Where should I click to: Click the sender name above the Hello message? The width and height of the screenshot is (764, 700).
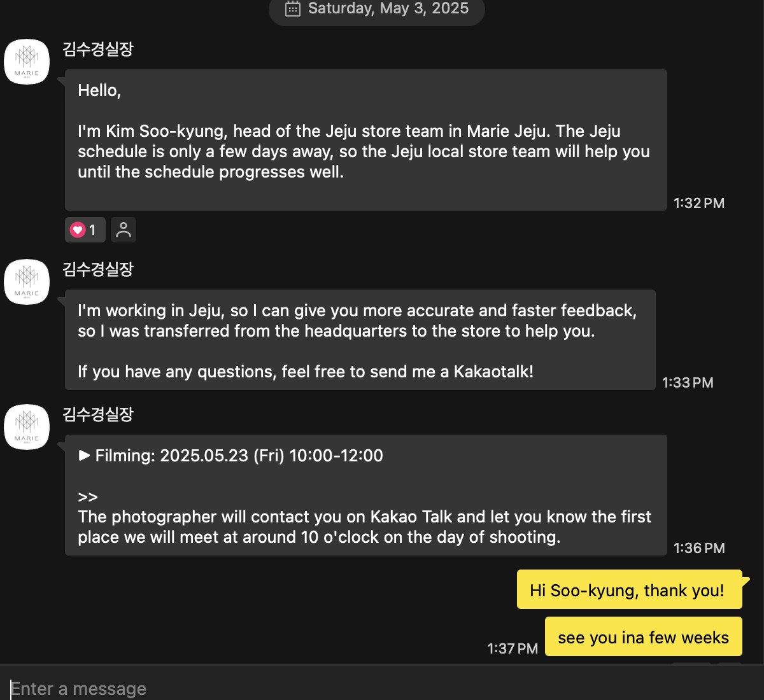pyautogui.click(x=98, y=49)
